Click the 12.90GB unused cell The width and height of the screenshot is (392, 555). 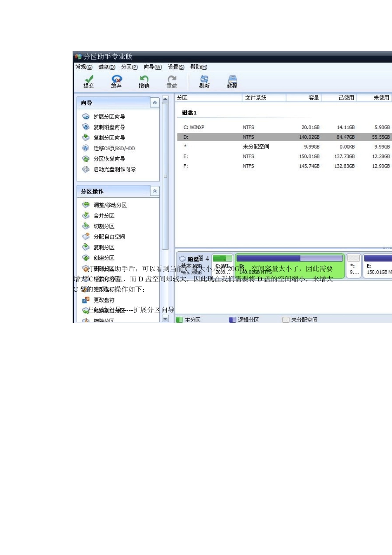[x=382, y=166]
